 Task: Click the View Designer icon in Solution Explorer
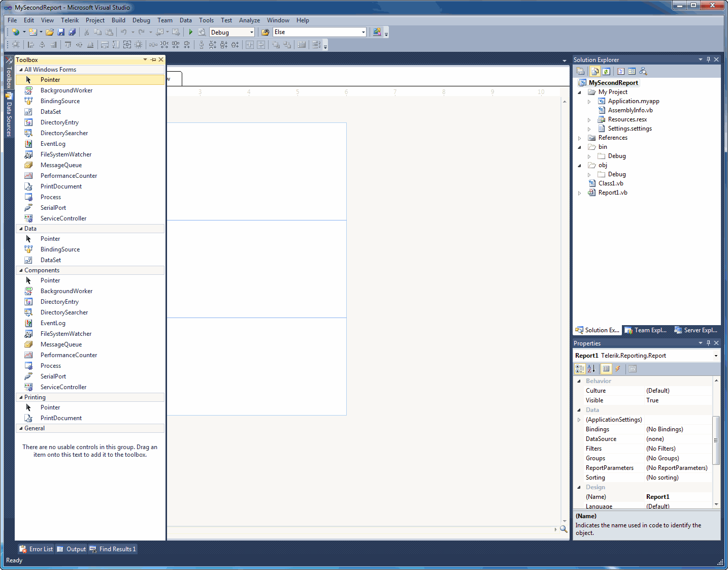pos(632,71)
